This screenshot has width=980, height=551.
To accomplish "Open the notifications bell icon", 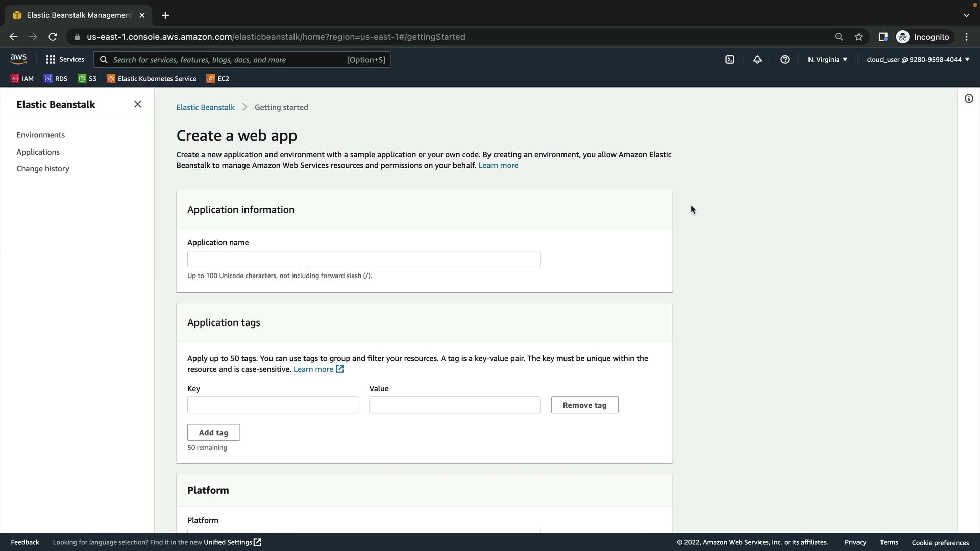I will 757,60.
